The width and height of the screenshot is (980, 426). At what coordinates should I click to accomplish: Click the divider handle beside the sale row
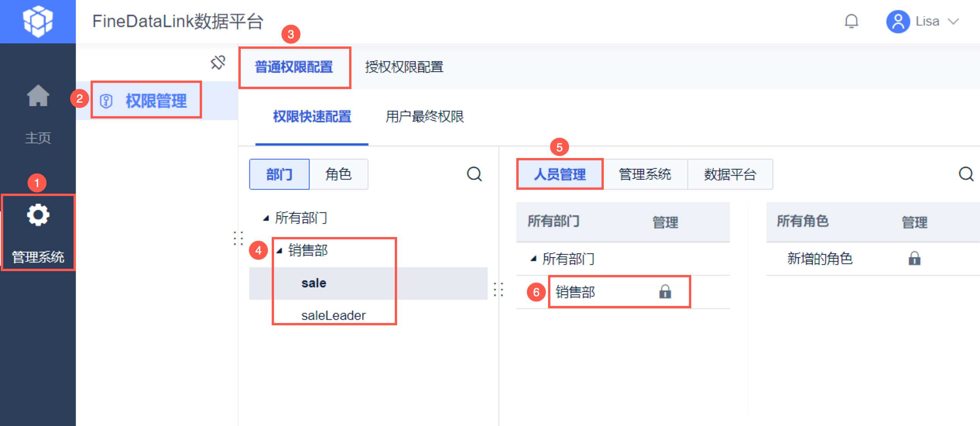point(499,289)
